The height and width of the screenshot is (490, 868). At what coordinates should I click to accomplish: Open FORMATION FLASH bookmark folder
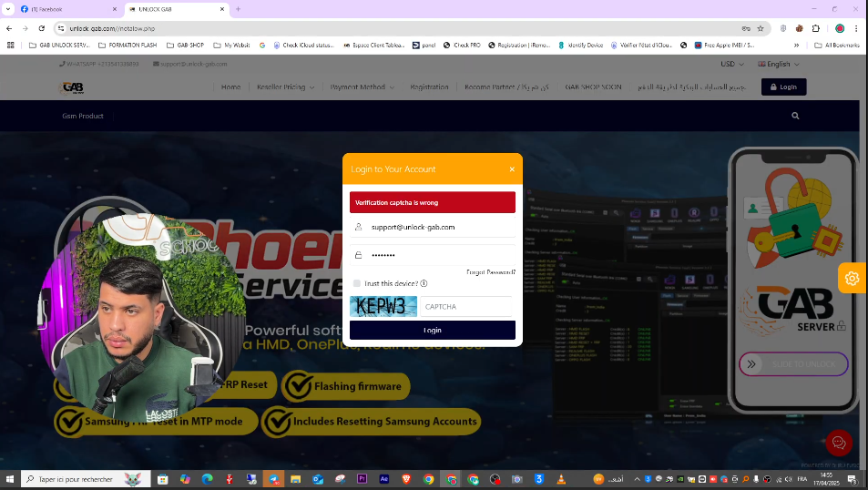click(x=128, y=46)
